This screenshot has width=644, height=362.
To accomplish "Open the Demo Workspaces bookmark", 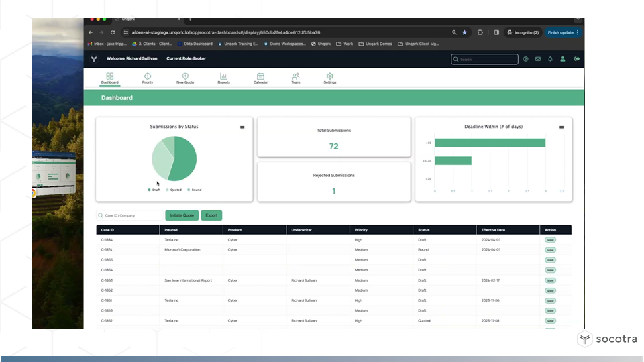I will [284, 44].
